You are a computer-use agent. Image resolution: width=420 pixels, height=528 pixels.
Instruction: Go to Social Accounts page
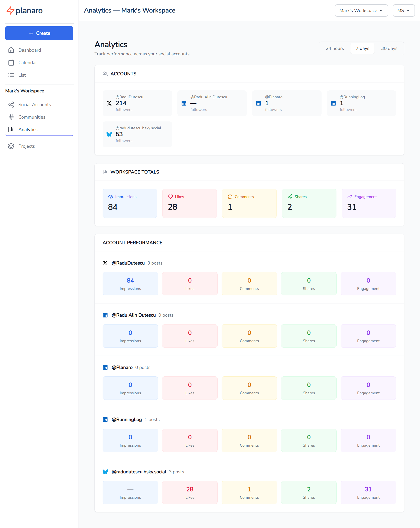[x=39, y=105]
